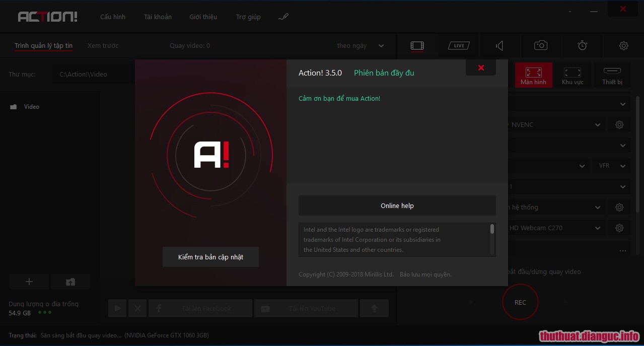This screenshot has width=644, height=346.
Task: Select the Thiết bị device recording mode
Action: point(612,75)
